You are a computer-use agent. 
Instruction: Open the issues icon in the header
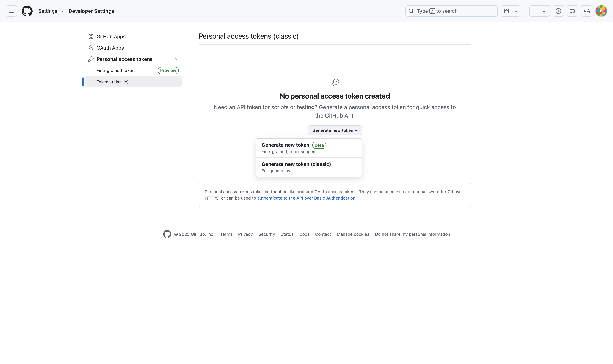click(558, 11)
